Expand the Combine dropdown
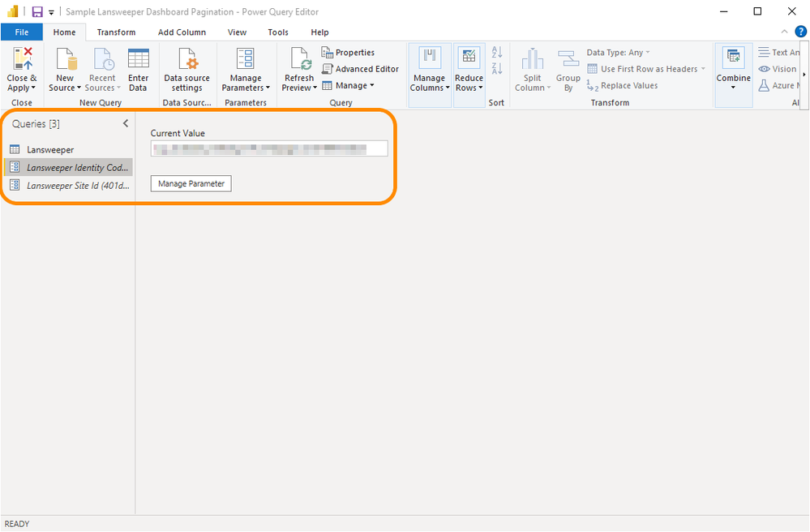 coord(733,88)
